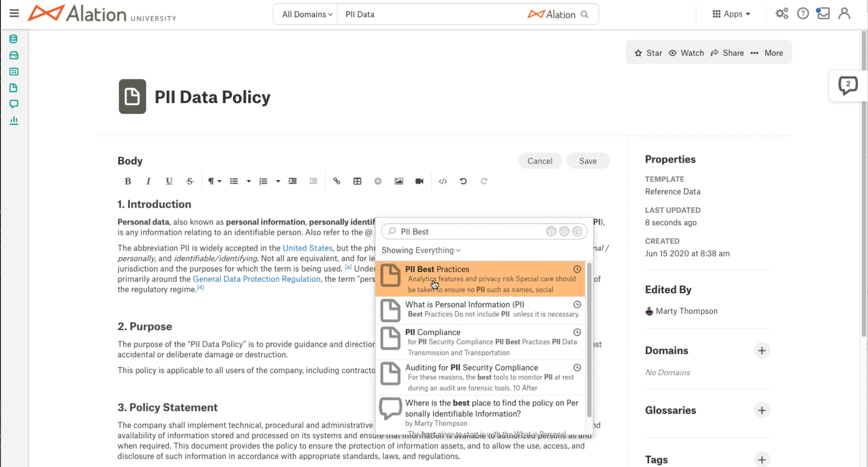Insert an image
868x467 pixels.
(399, 181)
